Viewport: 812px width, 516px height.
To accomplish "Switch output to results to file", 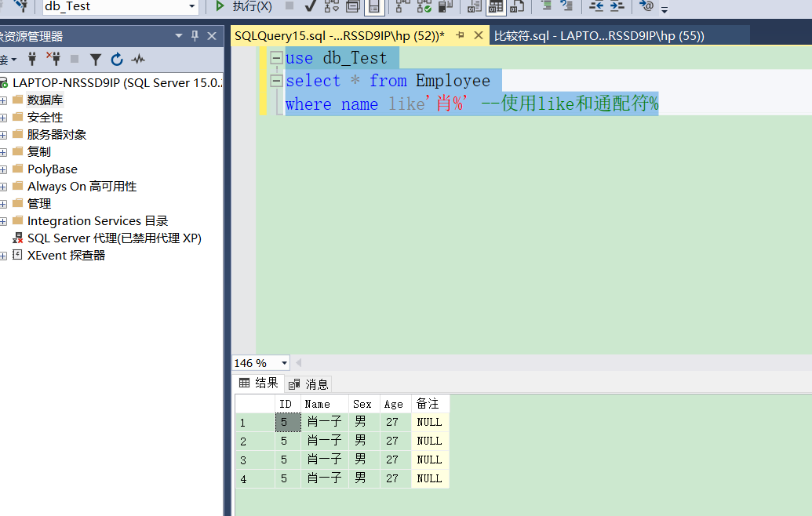I will (517, 6).
